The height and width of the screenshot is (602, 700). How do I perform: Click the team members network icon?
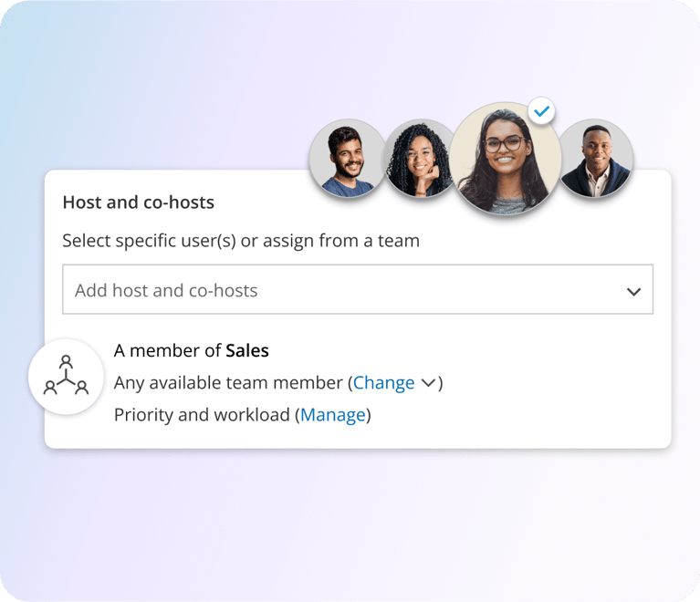66,376
